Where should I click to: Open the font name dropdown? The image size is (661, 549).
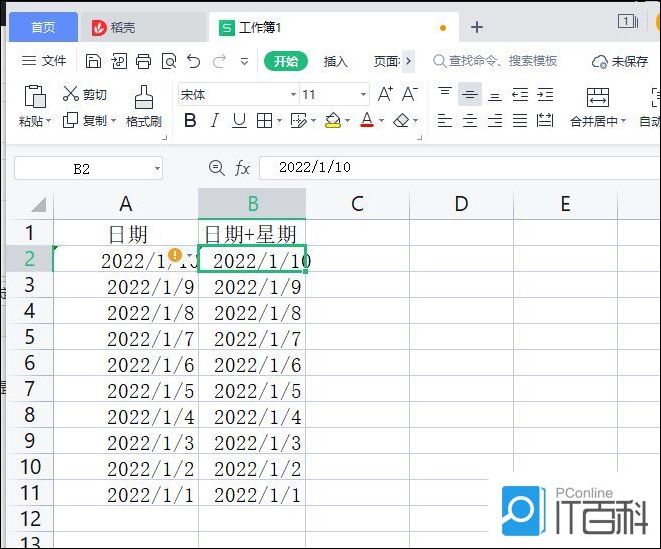[293, 94]
